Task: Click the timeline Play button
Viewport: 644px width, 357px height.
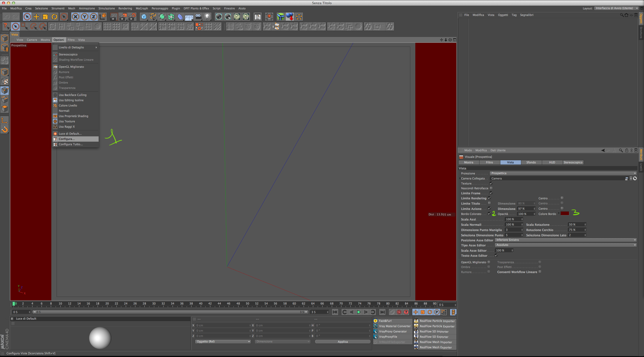Action: (359, 312)
